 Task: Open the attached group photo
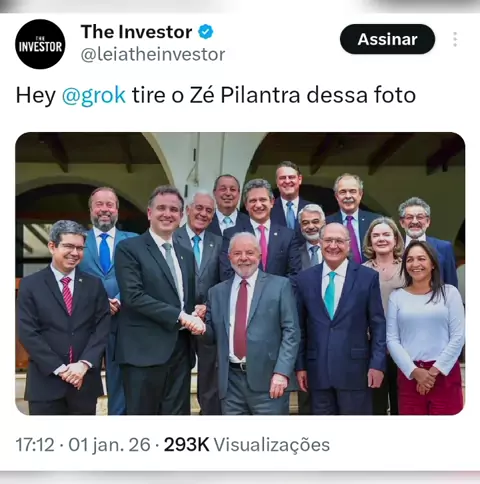(x=240, y=273)
